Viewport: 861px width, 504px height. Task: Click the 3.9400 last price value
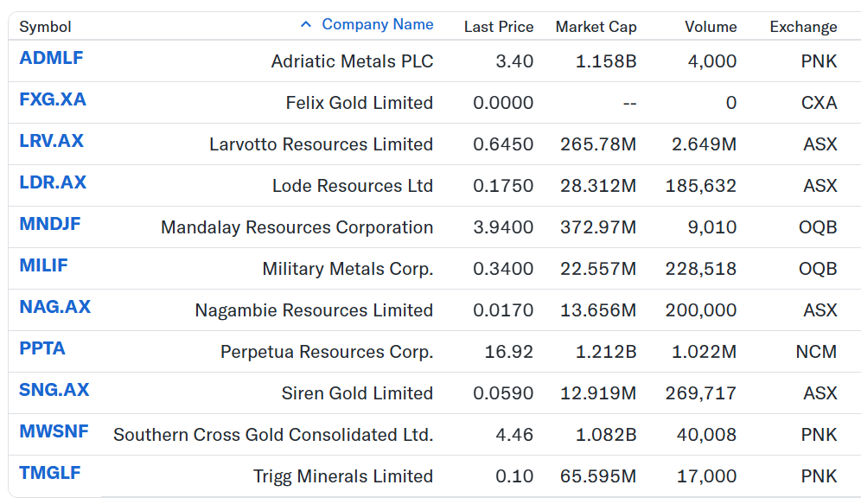503,227
